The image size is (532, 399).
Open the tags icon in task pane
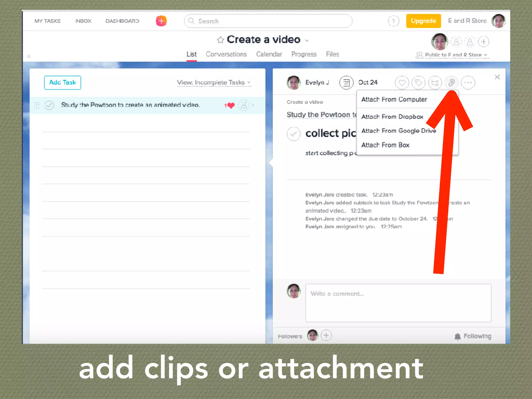point(418,83)
